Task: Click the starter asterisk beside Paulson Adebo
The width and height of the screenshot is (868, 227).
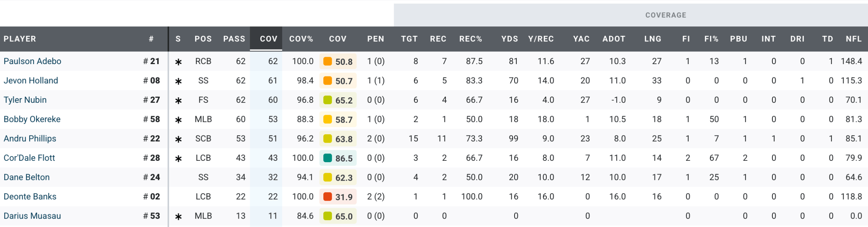Action: 178,62
